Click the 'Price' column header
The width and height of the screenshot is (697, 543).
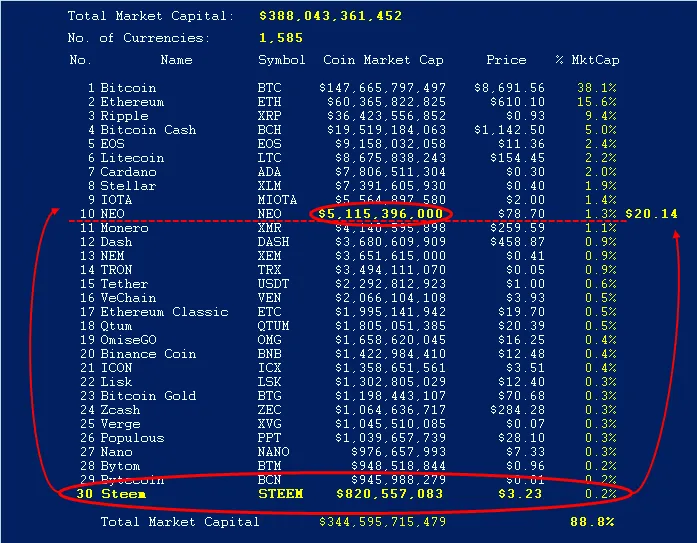tap(506, 60)
